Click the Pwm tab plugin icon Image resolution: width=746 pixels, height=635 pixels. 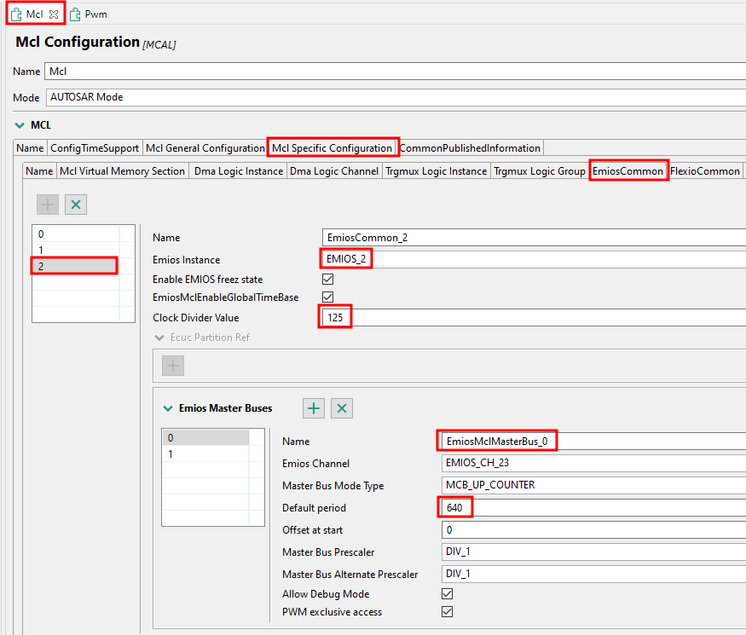75,15
